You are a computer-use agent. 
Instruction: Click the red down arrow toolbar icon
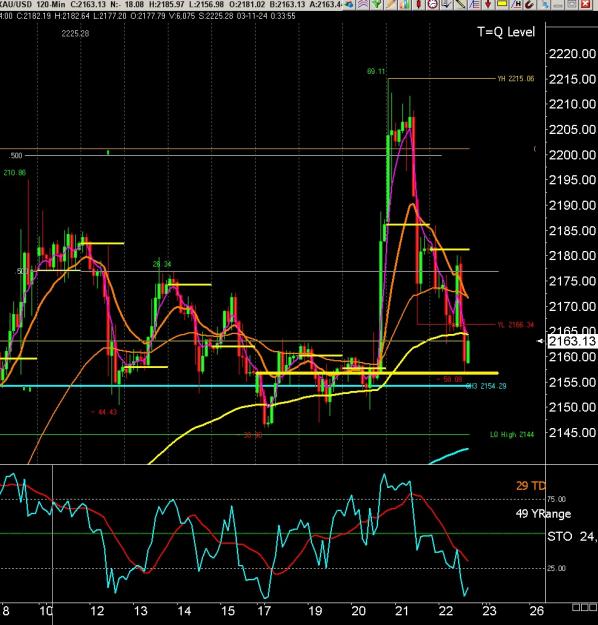pyautogui.click(x=488, y=4)
